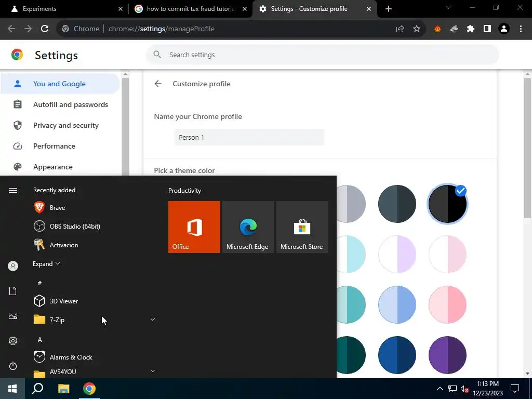This screenshot has height=399, width=532.
Task: Click the settings sidebar scrollbar
Action: (125, 126)
